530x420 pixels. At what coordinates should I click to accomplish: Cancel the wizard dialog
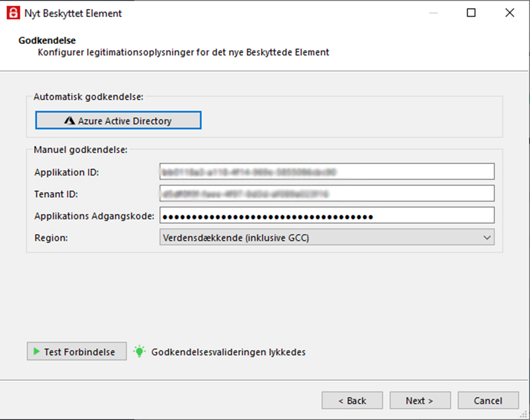[x=488, y=400]
